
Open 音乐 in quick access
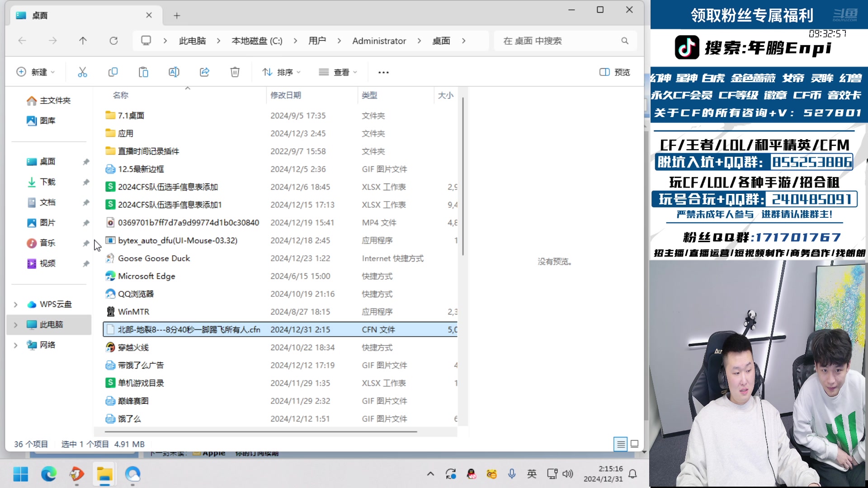(41, 243)
